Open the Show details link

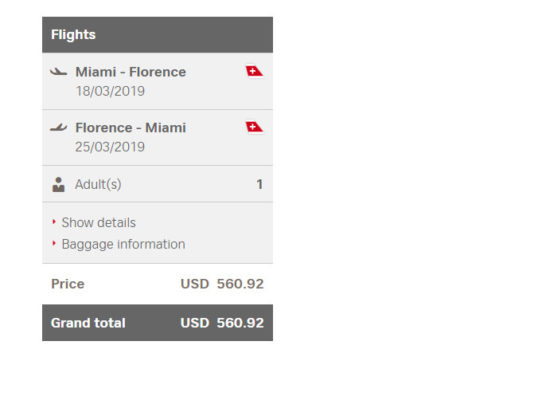[99, 222]
